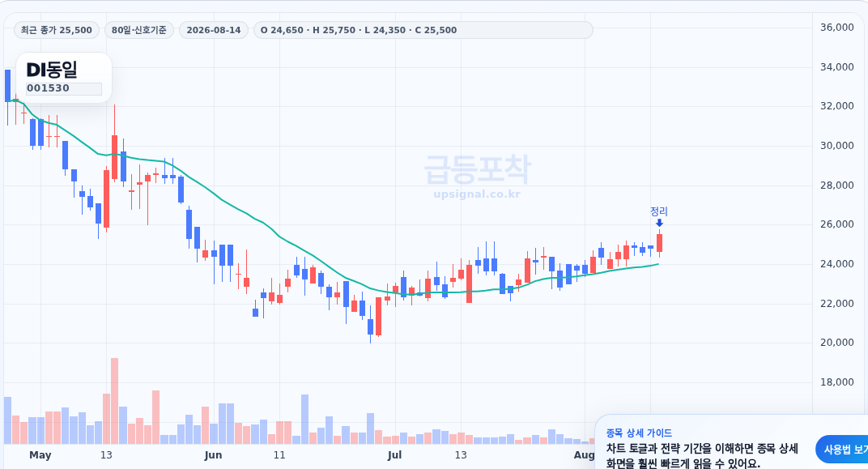This screenshot has height=469, width=868.
Task: Click the 18,000 price axis label
Action: point(837,382)
